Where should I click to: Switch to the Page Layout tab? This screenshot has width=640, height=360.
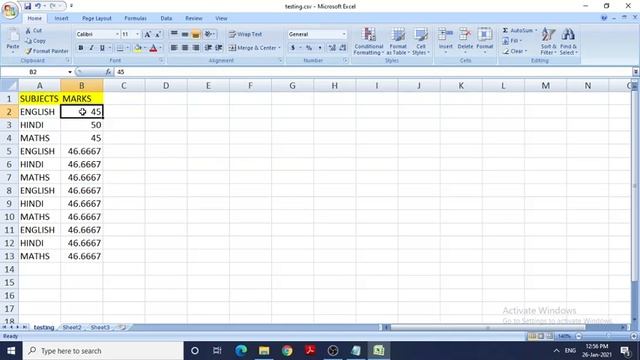[97, 18]
